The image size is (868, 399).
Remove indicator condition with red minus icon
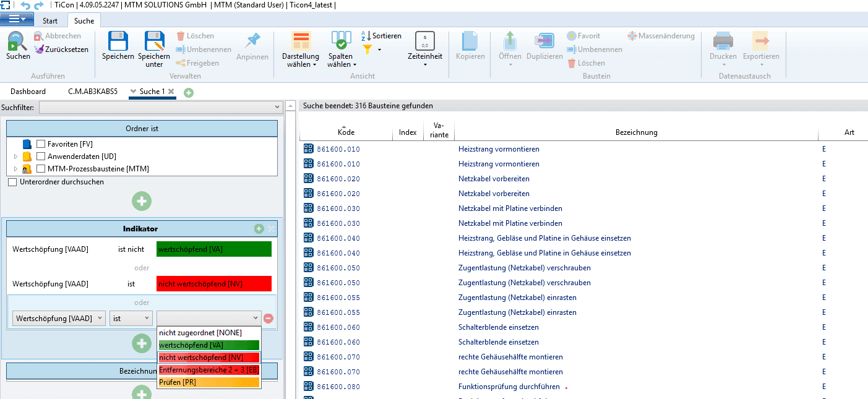coord(268,319)
